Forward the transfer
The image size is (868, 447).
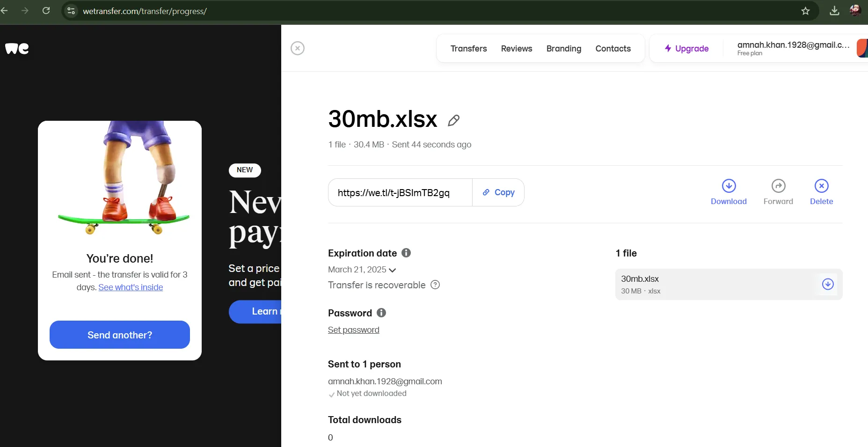[778, 192]
